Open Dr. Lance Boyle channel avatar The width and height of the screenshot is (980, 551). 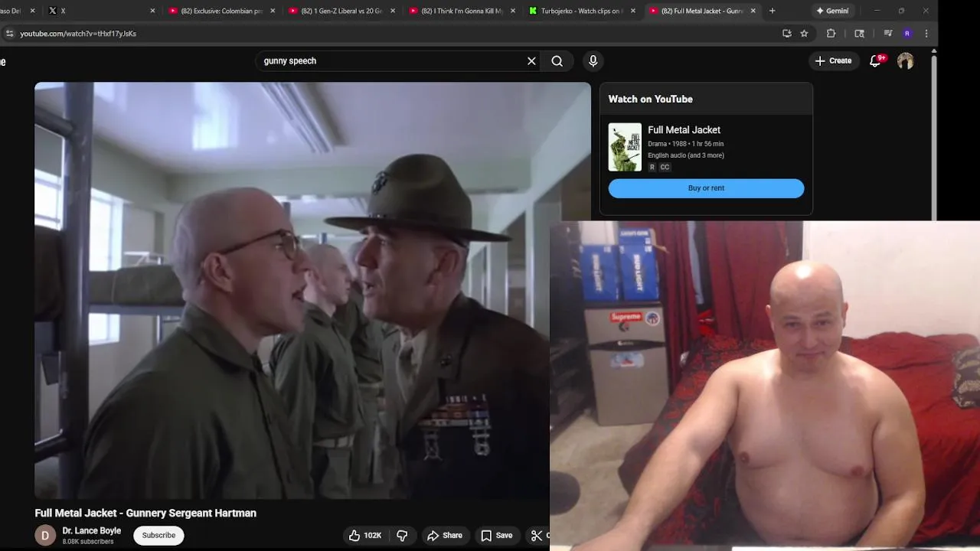click(45, 535)
